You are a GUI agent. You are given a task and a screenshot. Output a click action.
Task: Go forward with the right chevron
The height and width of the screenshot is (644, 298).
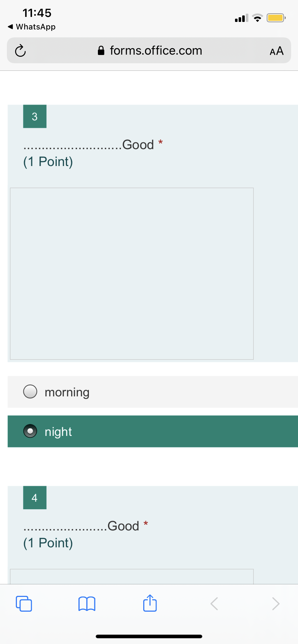pos(276,603)
